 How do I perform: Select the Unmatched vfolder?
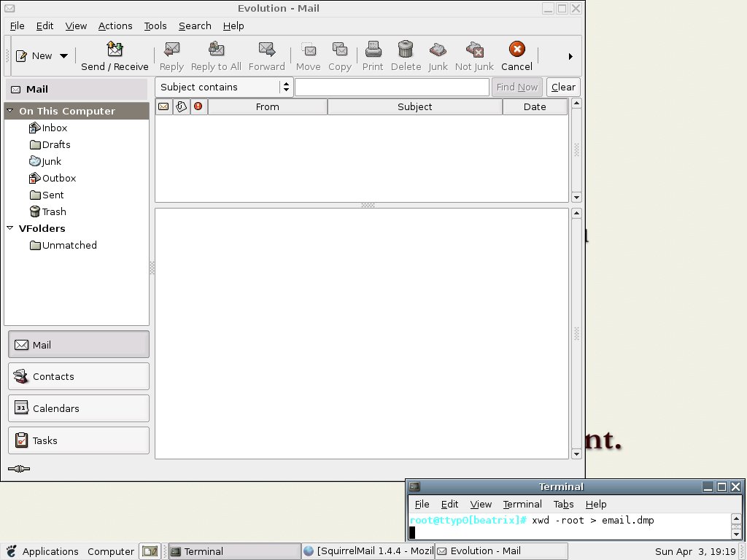pyautogui.click(x=63, y=245)
